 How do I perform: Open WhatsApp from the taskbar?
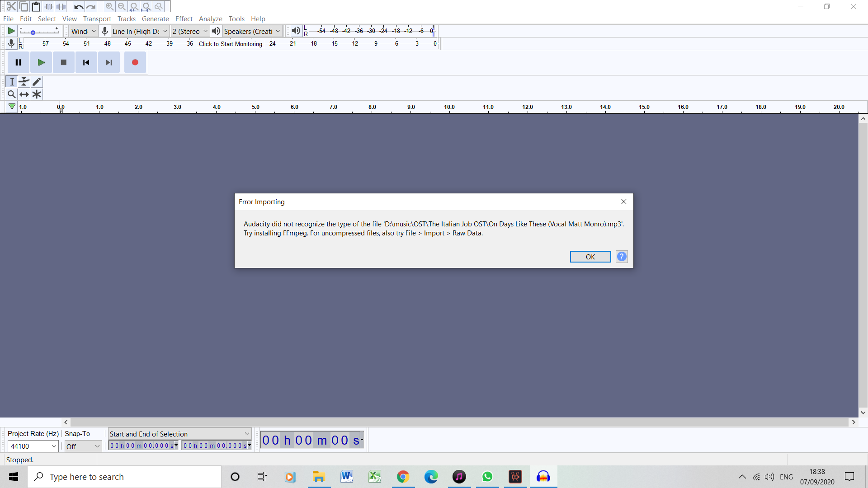pyautogui.click(x=487, y=477)
